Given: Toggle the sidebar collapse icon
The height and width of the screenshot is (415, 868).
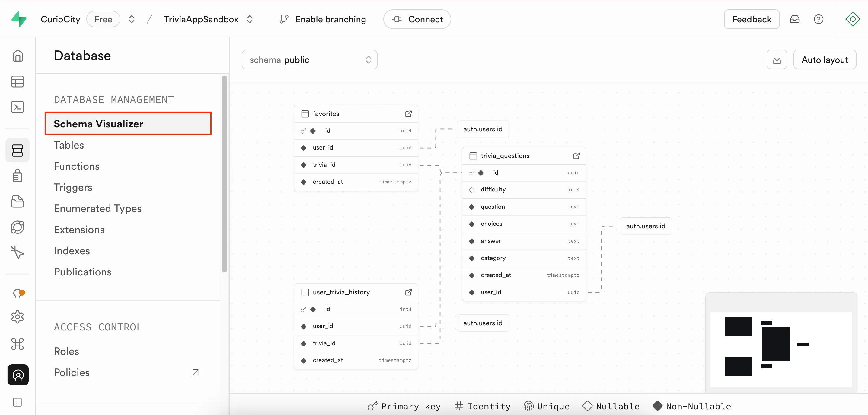Looking at the screenshot, I should coord(18,402).
